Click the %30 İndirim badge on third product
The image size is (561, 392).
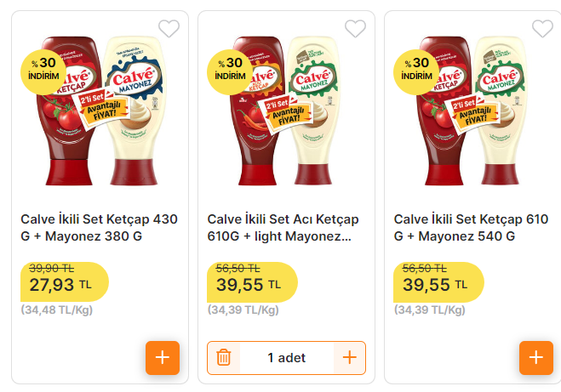(416, 68)
